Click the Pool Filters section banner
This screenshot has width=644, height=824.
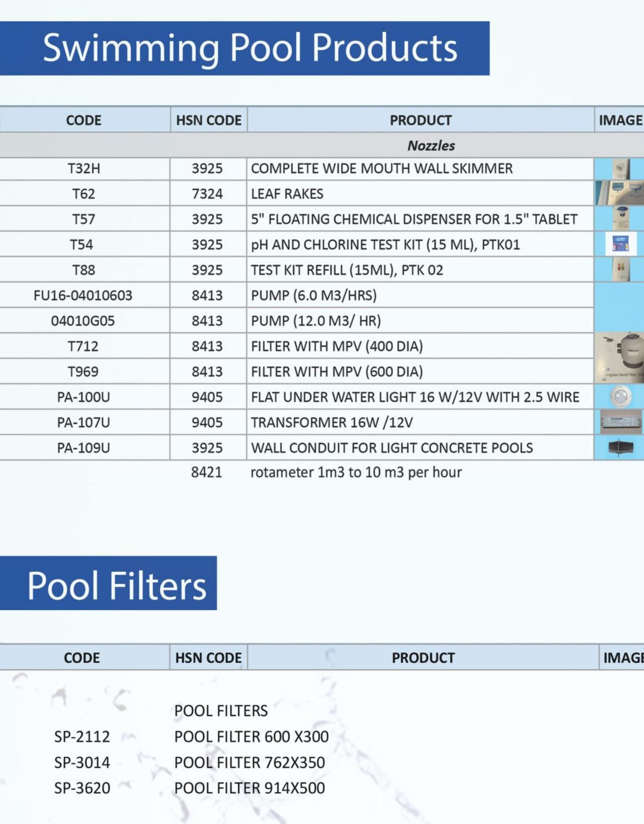[x=116, y=586]
